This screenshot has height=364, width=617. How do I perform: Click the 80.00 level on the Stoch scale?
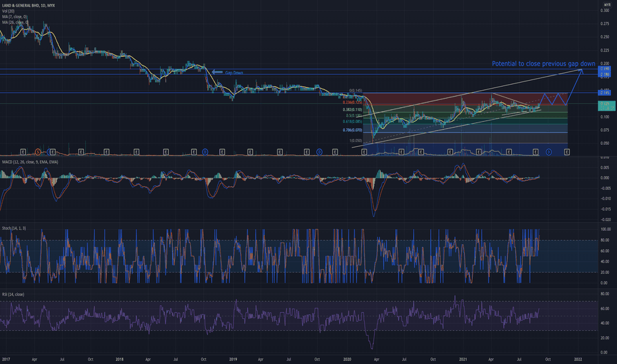[606, 240]
